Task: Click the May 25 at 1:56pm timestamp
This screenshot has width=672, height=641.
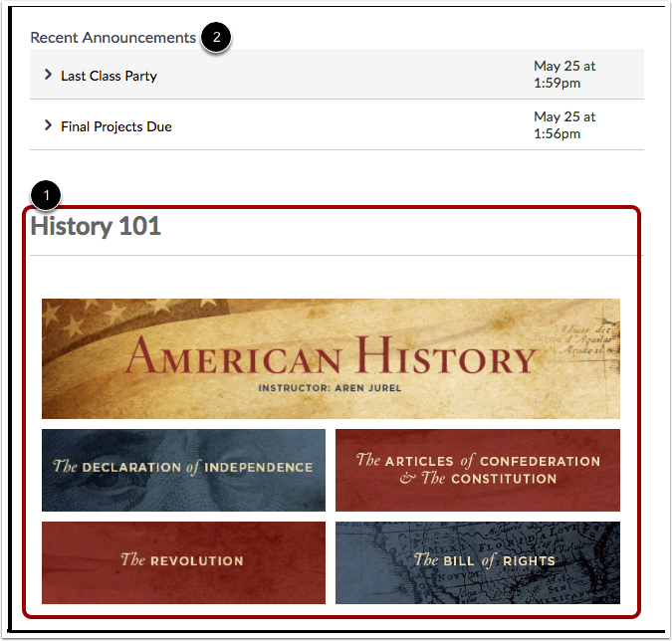Action: coord(564,124)
